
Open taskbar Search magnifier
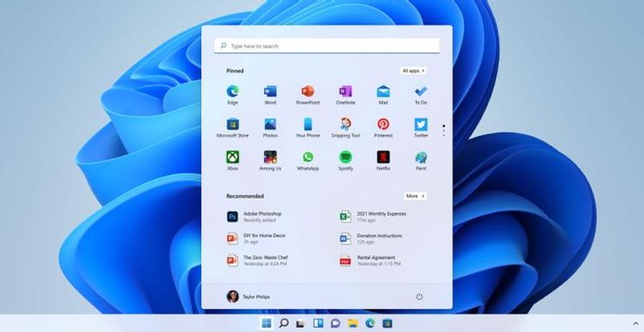tap(283, 323)
